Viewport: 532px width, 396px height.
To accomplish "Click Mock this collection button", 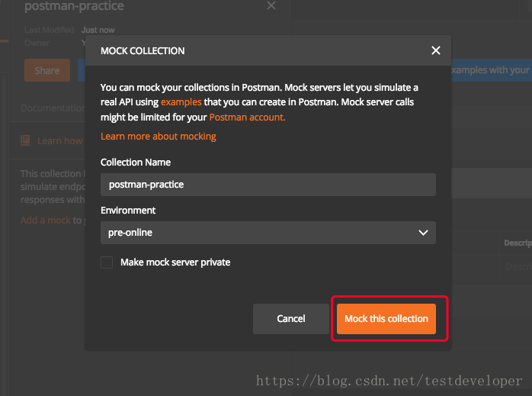I will 386,319.
